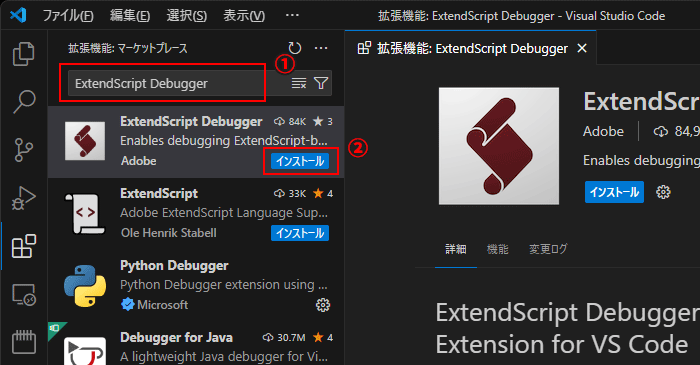This screenshot has height=365, width=700.
Task: Show more menu bar items
Action: pos(292,15)
